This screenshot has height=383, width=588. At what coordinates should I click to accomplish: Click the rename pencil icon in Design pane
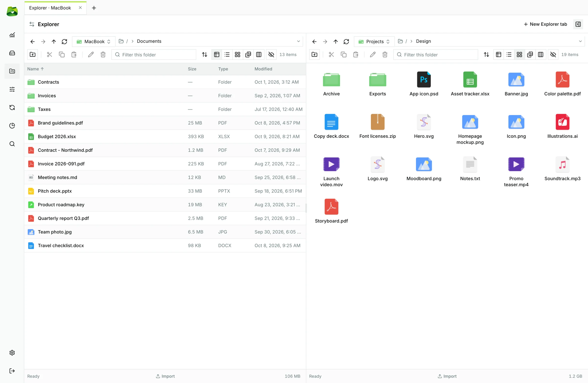tap(373, 55)
